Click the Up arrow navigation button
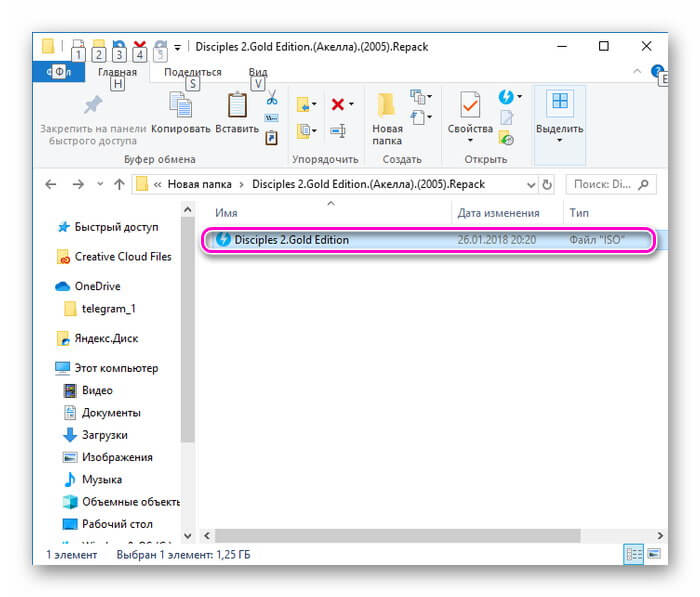Image resolution: width=700 pixels, height=597 pixels. pyautogui.click(x=120, y=185)
